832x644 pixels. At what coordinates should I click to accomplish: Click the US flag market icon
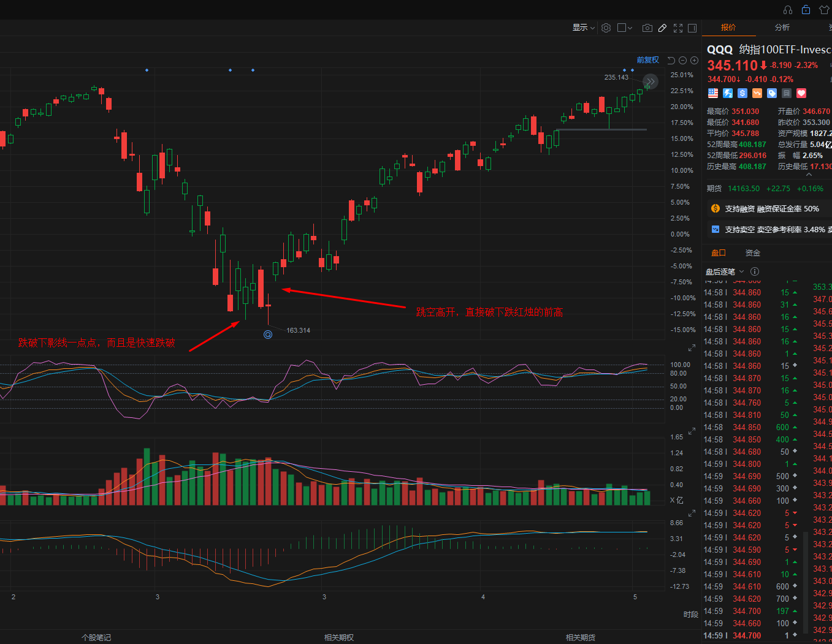click(712, 93)
